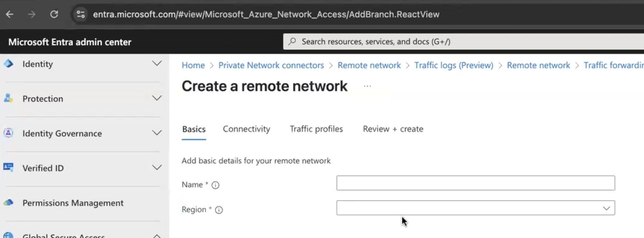Click the 'Create a remote network' heading
644x238 pixels.
click(x=264, y=86)
